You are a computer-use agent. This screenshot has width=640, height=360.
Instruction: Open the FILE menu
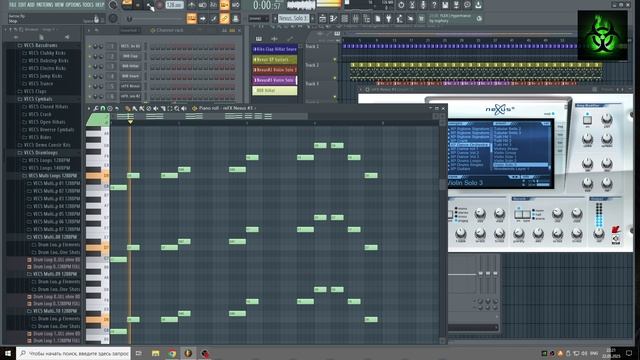(x=13, y=5)
